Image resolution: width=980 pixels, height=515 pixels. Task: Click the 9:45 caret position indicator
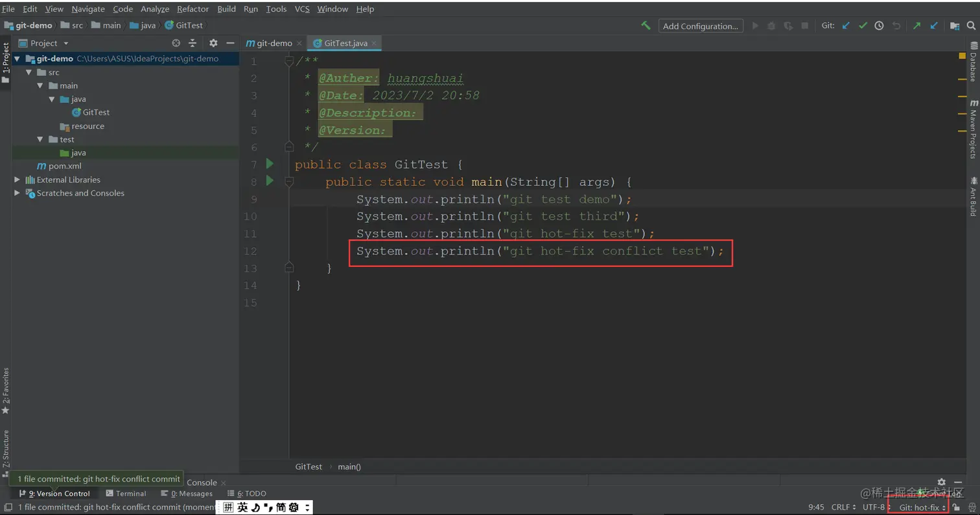click(816, 507)
